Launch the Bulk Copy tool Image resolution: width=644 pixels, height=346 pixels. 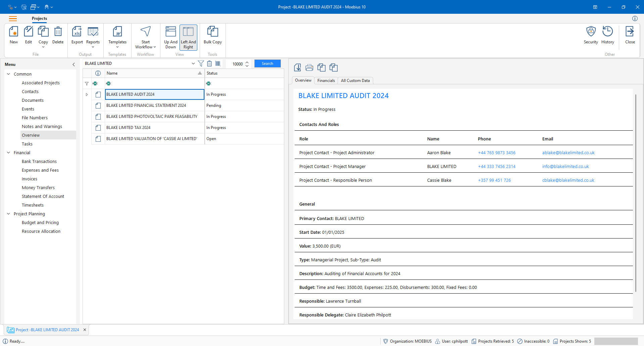pos(213,35)
